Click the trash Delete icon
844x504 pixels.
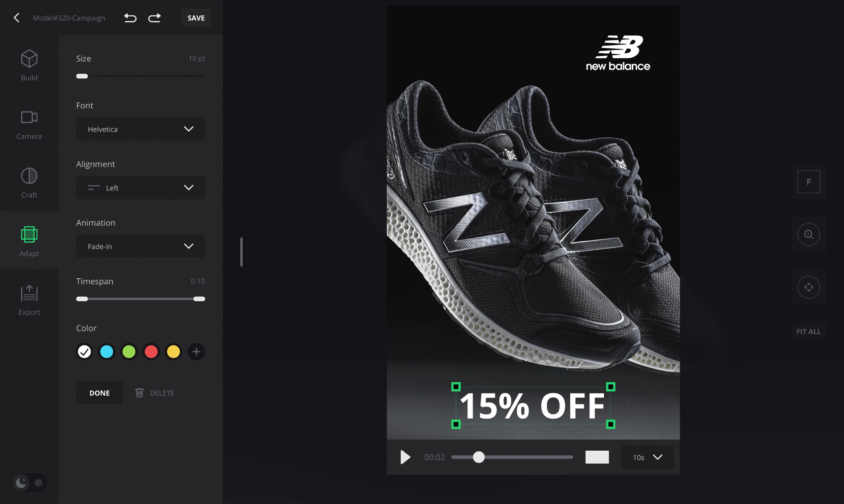[139, 393]
